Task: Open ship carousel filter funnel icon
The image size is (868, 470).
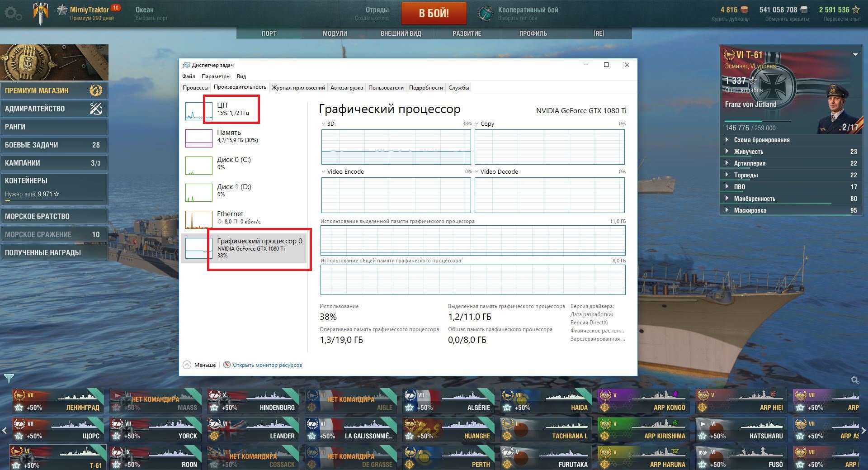Action: click(9, 378)
